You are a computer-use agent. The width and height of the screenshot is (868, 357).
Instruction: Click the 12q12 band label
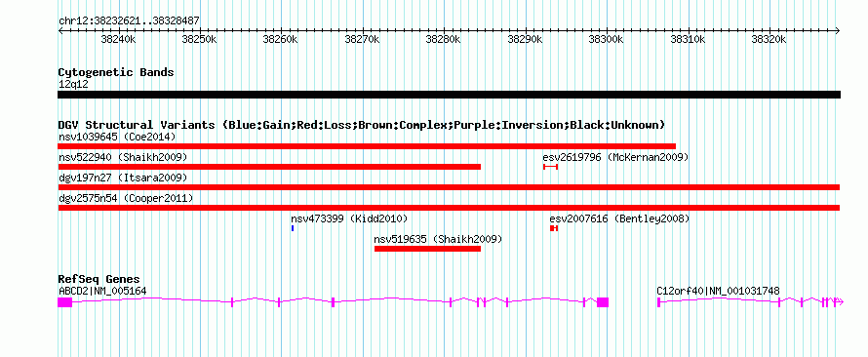[73, 84]
